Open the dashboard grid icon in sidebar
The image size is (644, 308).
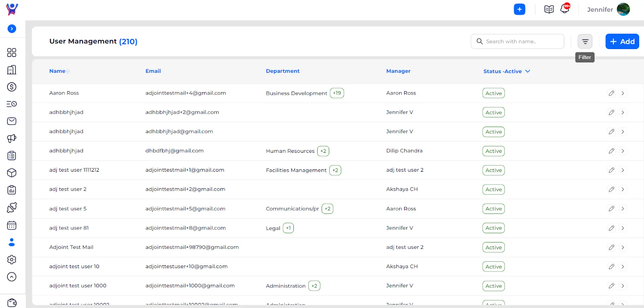pyautogui.click(x=12, y=53)
